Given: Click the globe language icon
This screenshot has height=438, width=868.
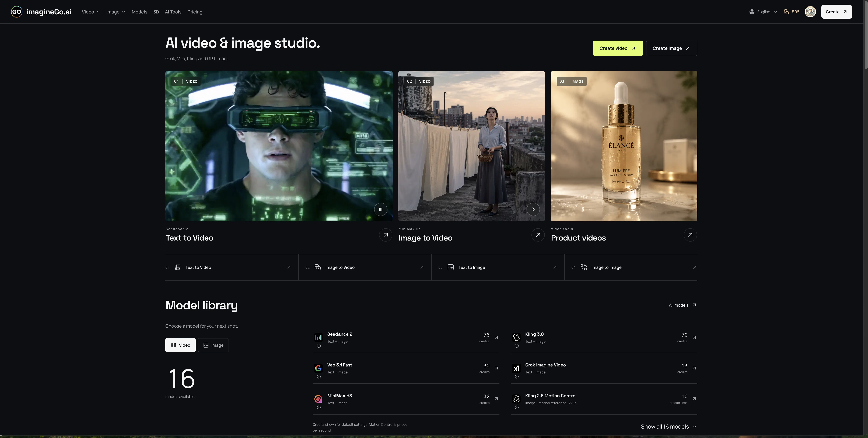Looking at the screenshot, I should 752,12.
